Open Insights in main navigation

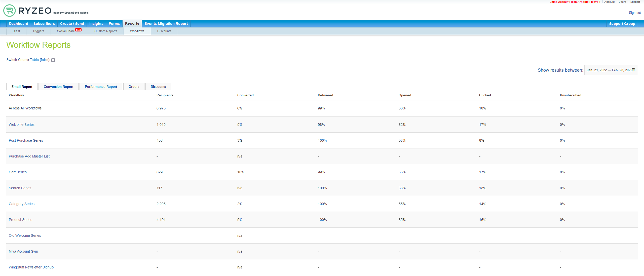[96, 24]
